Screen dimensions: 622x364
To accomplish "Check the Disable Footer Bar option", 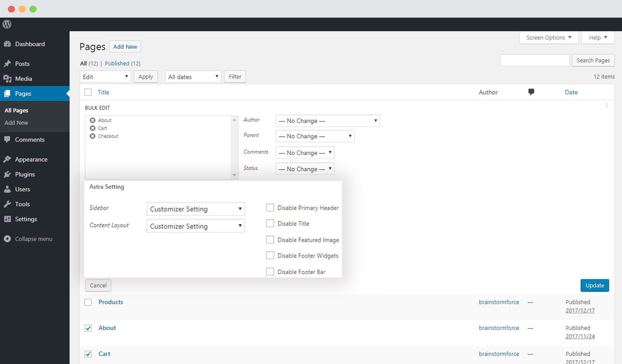I will 270,272.
